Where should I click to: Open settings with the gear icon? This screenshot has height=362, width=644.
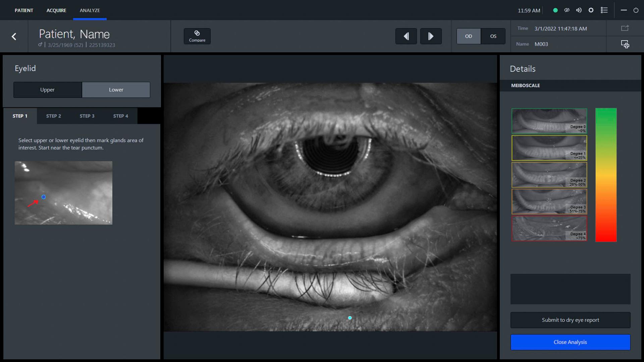(x=591, y=10)
